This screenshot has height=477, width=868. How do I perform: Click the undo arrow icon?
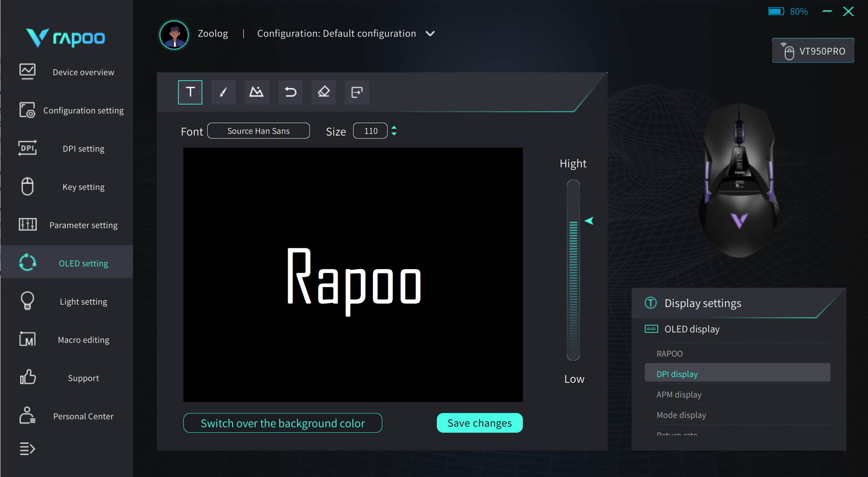290,92
